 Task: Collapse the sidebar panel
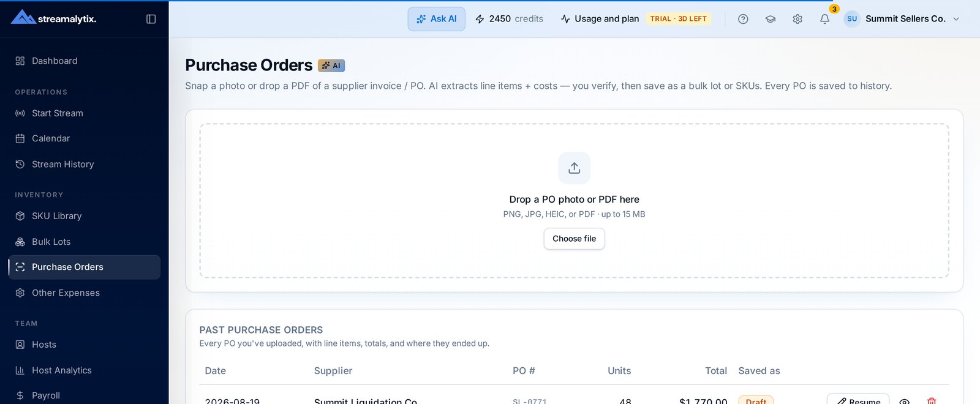151,19
